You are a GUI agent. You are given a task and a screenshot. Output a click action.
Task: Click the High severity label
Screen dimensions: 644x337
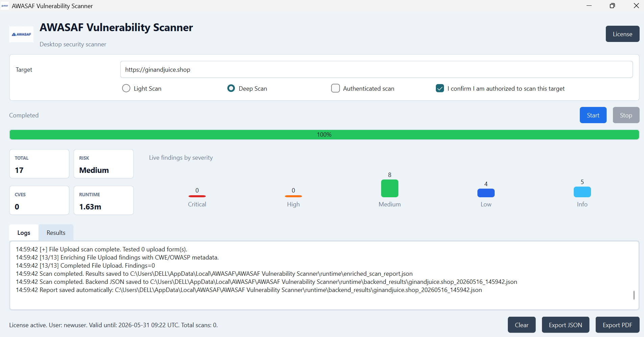(293, 204)
